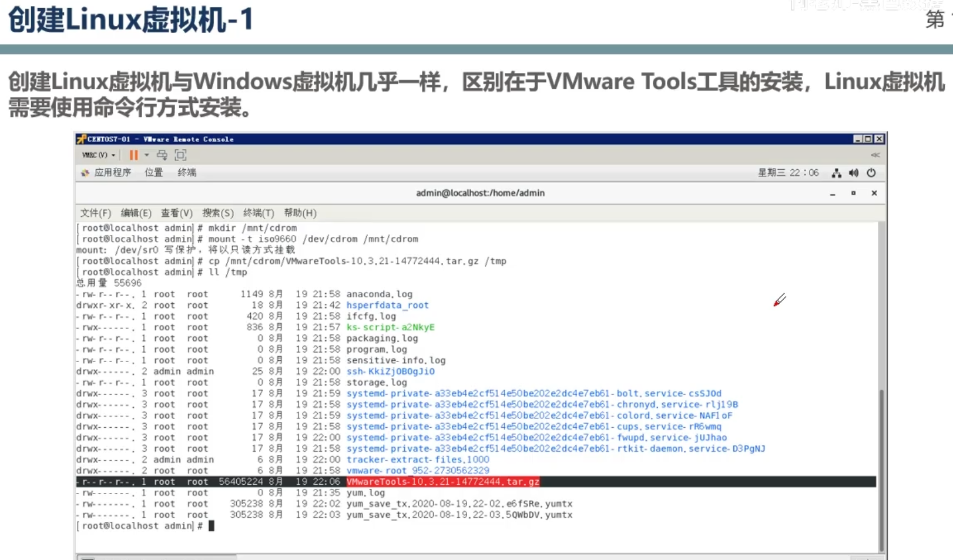Click the vmware-root_952-2730562329 directory name
The height and width of the screenshot is (560, 953).
(418, 471)
